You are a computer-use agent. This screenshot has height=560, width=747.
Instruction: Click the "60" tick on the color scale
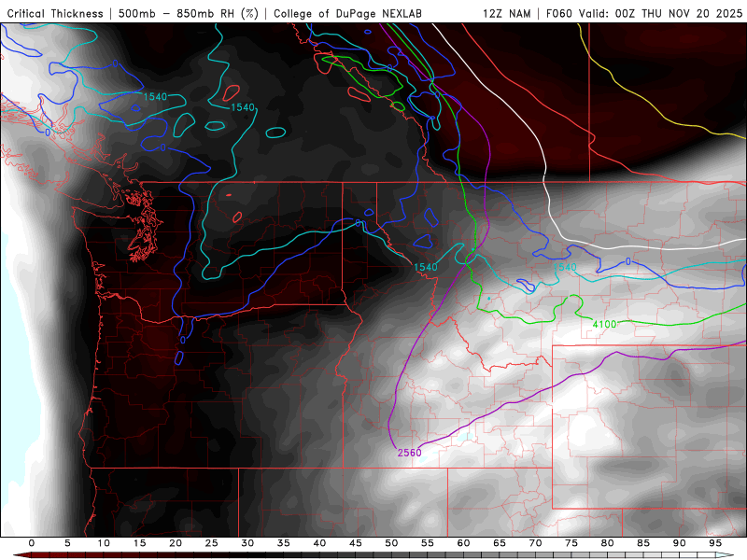pyautogui.click(x=463, y=543)
